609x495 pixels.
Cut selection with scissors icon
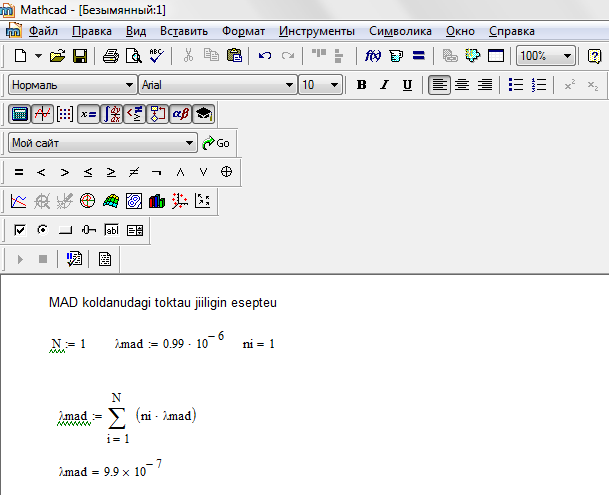coord(188,55)
